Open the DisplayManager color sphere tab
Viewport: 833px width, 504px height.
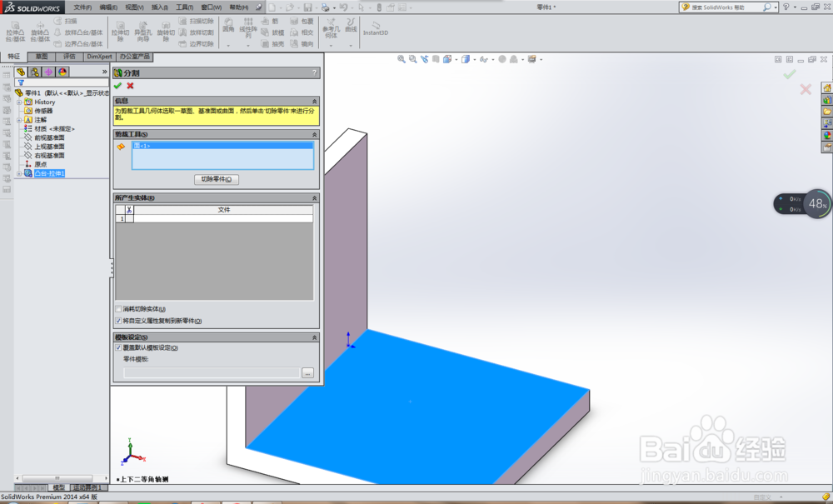click(x=62, y=72)
